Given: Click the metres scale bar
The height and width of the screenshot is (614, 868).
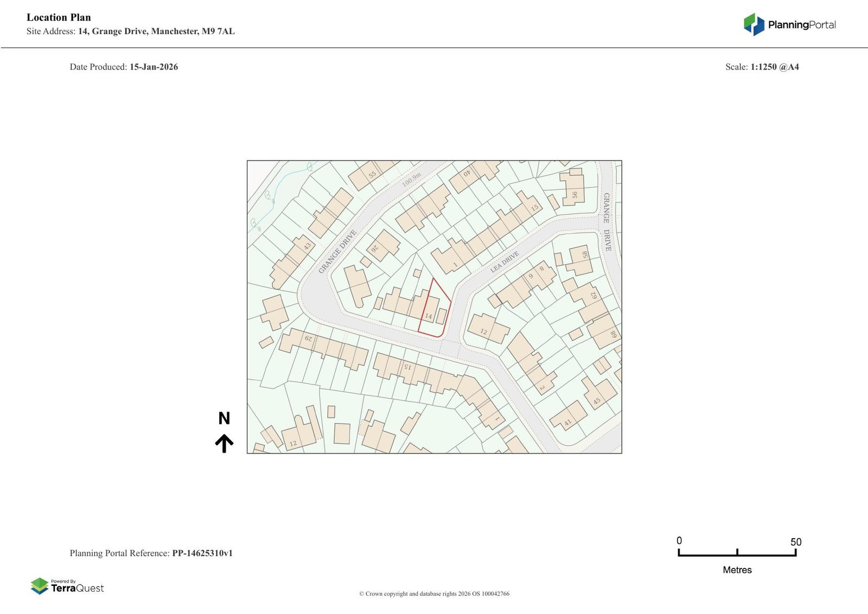Looking at the screenshot, I should (x=737, y=553).
